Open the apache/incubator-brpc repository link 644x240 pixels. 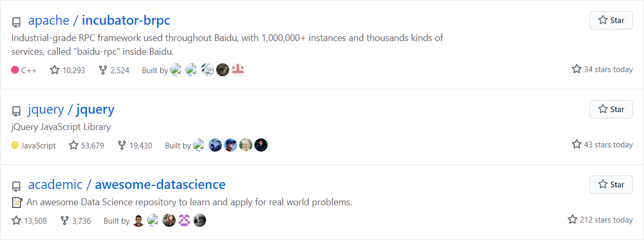pyautogui.click(x=99, y=21)
